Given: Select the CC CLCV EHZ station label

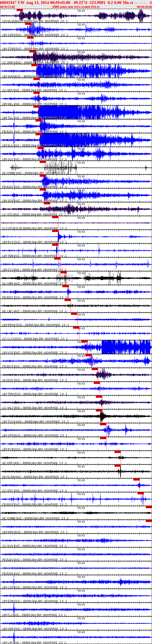Looking at the screenshot, I should point(35,339).
